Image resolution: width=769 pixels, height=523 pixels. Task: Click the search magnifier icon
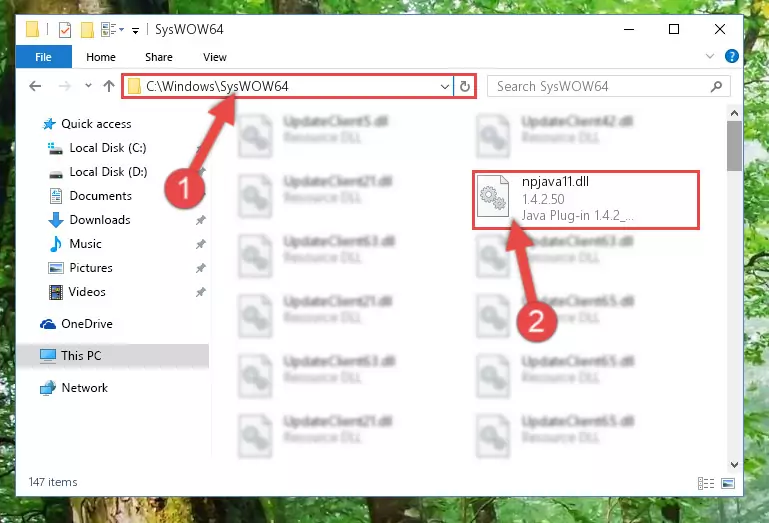(717, 87)
